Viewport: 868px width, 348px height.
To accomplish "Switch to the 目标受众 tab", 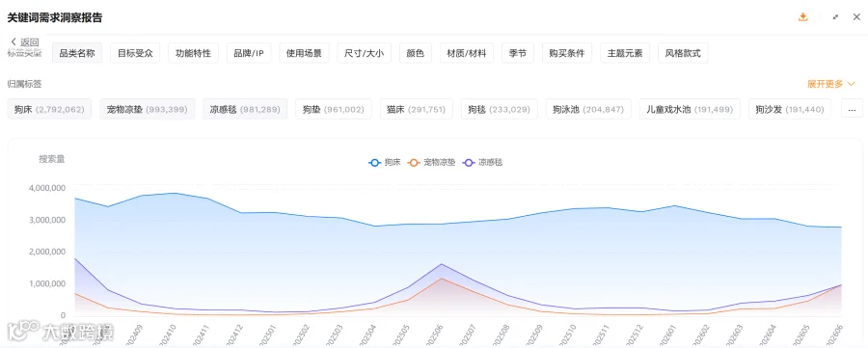I will (x=135, y=54).
